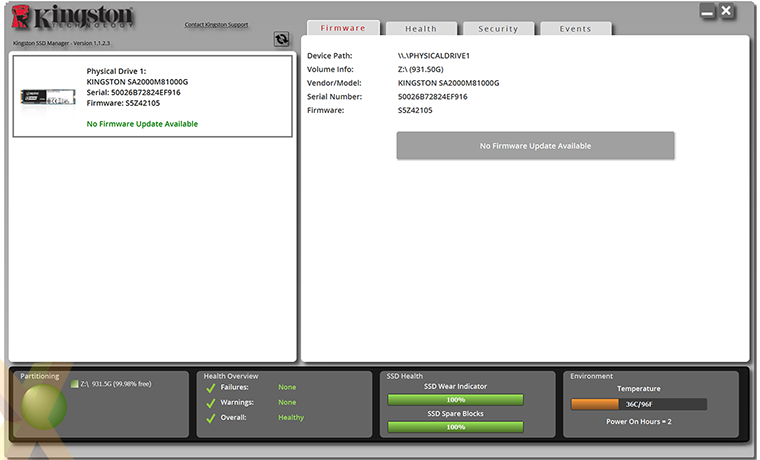
Task: Click the No Firmware Update Available button
Action: (x=535, y=145)
